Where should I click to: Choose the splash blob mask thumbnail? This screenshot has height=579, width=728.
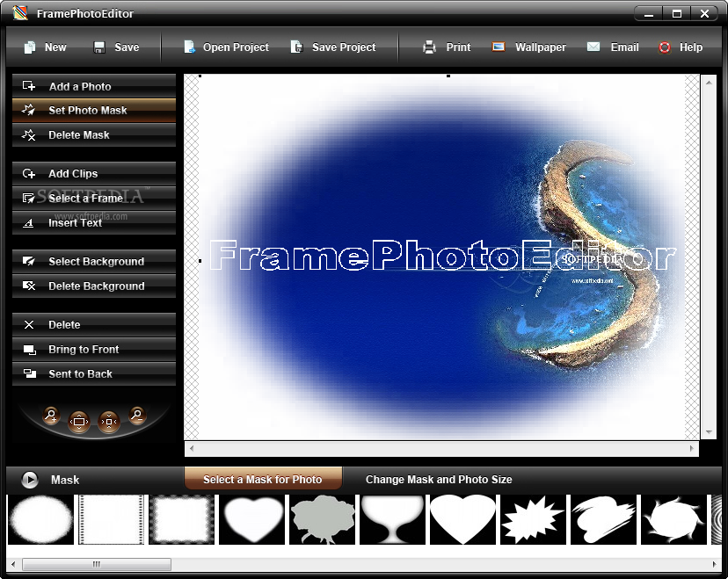[674, 519]
